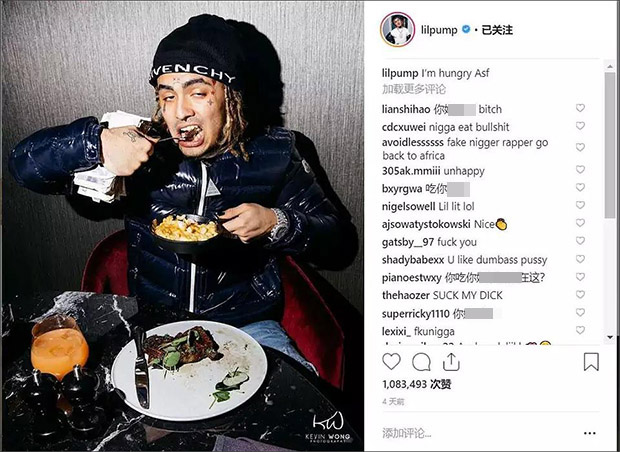This screenshot has height=452, width=620.
Task: View the 1,083,493 likes list
Action: [x=417, y=384]
